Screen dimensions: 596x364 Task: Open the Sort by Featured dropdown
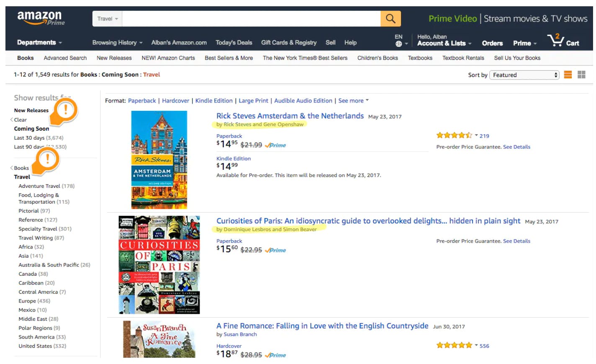tap(524, 74)
